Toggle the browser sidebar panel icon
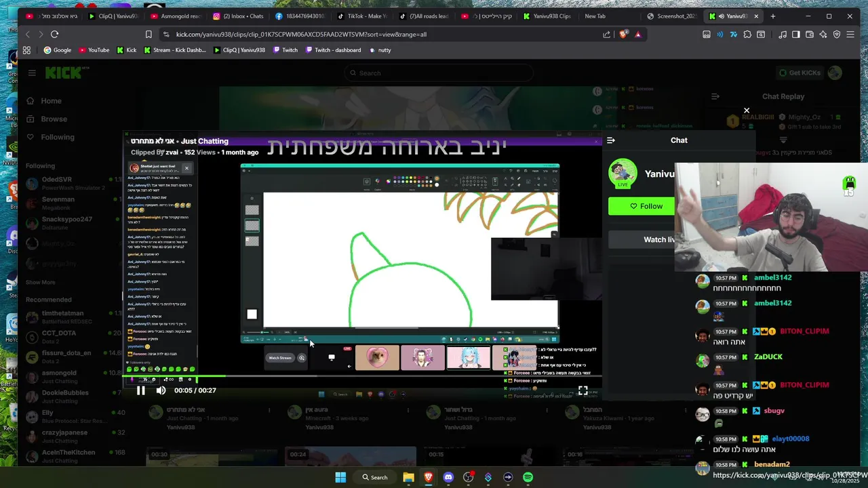The height and width of the screenshot is (488, 868). (x=796, y=35)
